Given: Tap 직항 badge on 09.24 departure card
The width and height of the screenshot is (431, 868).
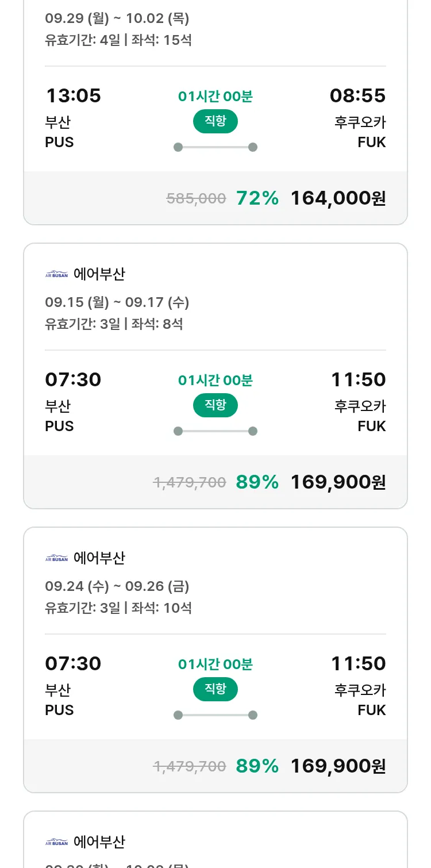Looking at the screenshot, I should [215, 689].
